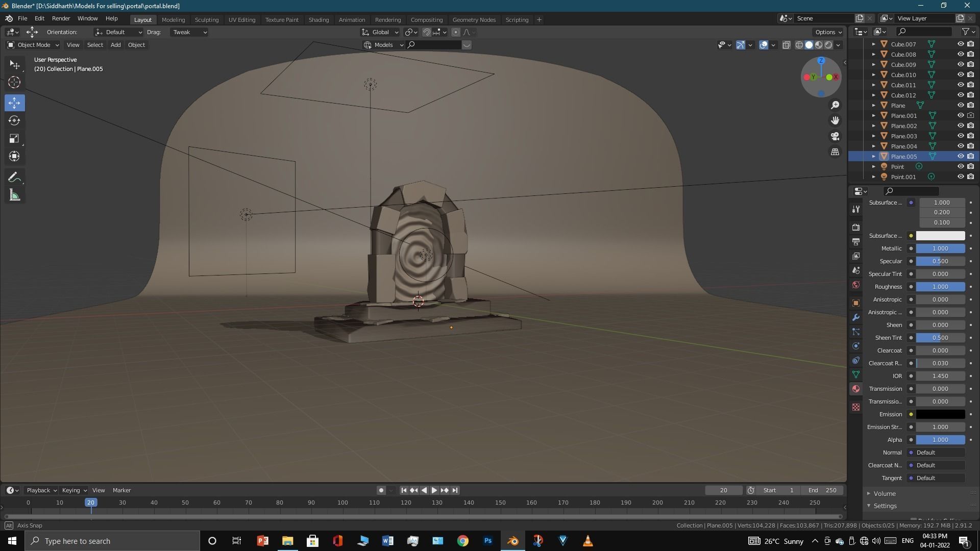
Task: Open the Orientation Default dropdown
Action: click(119, 32)
